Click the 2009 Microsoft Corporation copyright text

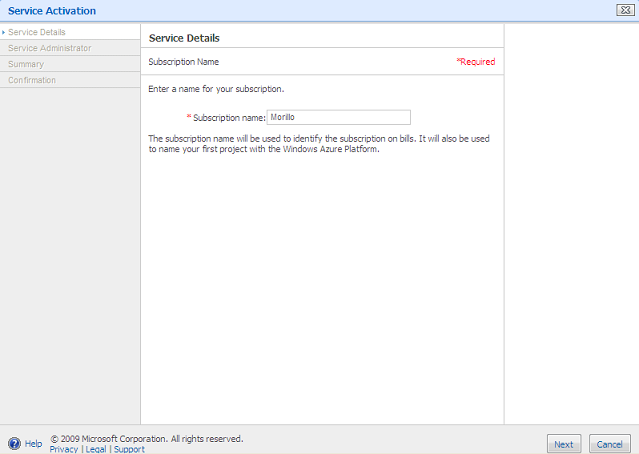(147, 439)
